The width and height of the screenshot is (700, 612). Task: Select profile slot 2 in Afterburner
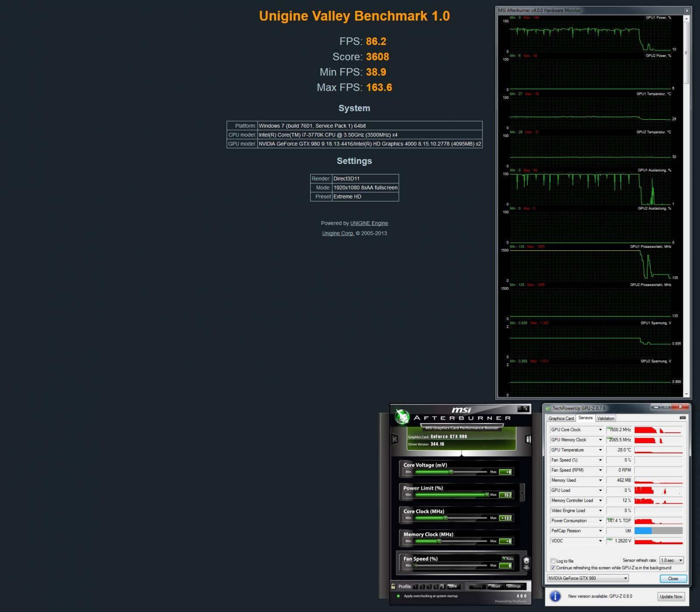click(x=423, y=587)
